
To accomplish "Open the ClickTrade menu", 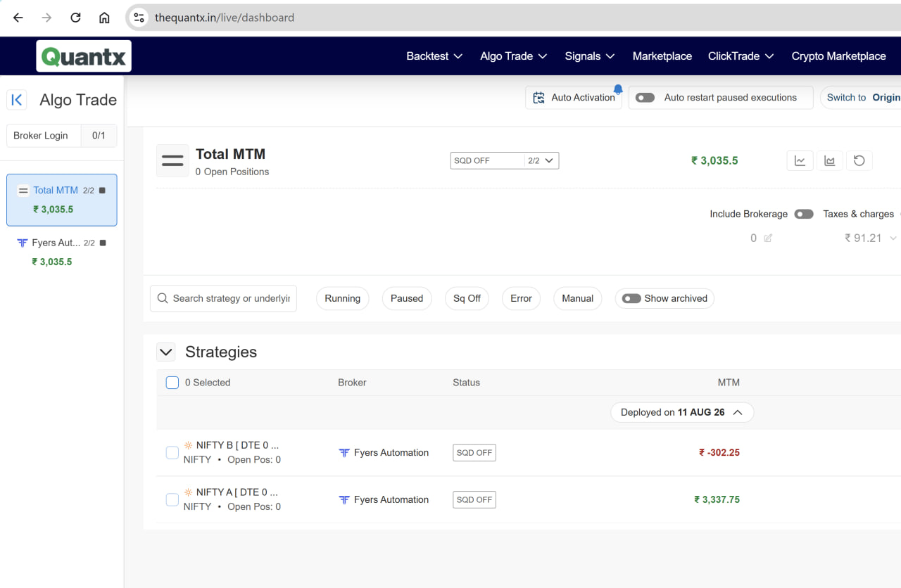I will click(741, 56).
